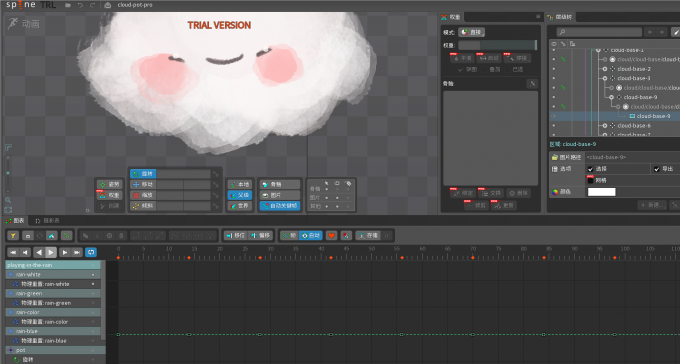Toggle the Export (导出) checkbox
680x364 pixels.
click(x=657, y=169)
